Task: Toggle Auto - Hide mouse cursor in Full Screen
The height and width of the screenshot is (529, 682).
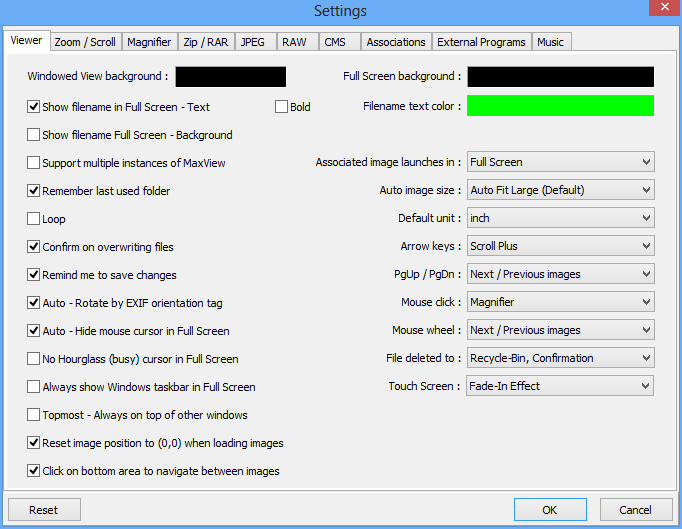Action: tap(33, 331)
